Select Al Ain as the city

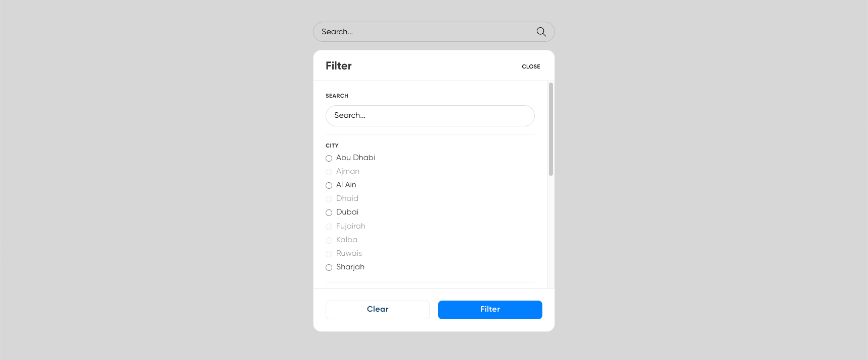[329, 185]
